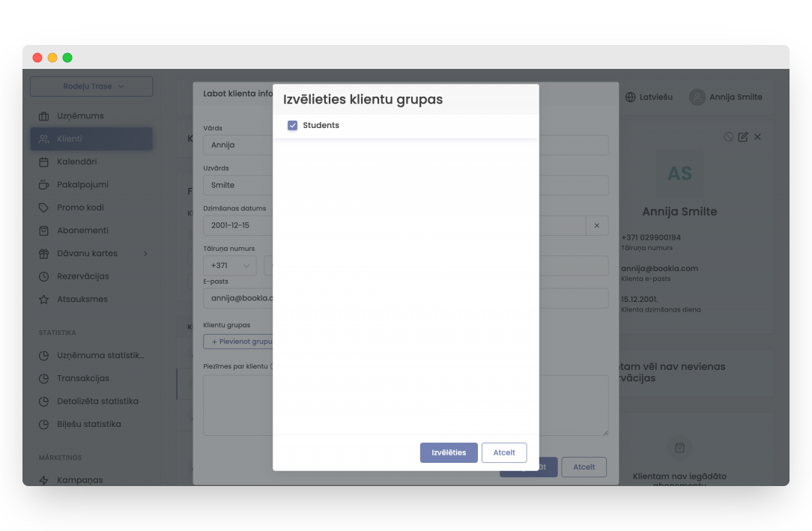The height and width of the screenshot is (531, 812).
Task: Click the Abonementi shopping bag icon
Action: (43, 231)
